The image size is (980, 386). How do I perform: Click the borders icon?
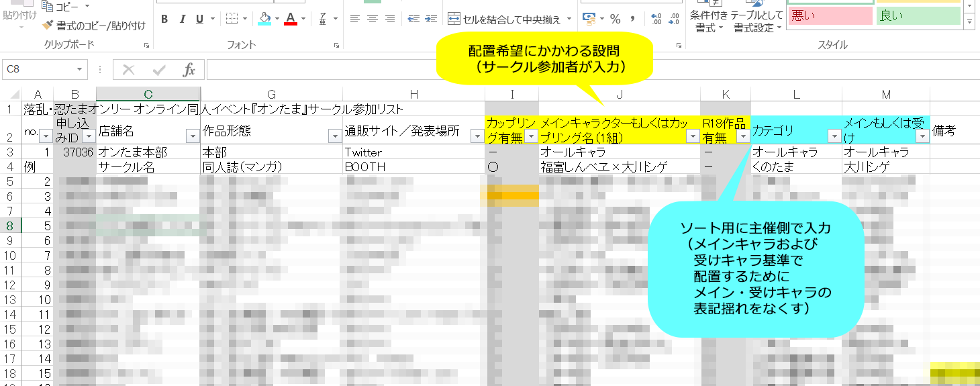tap(232, 19)
